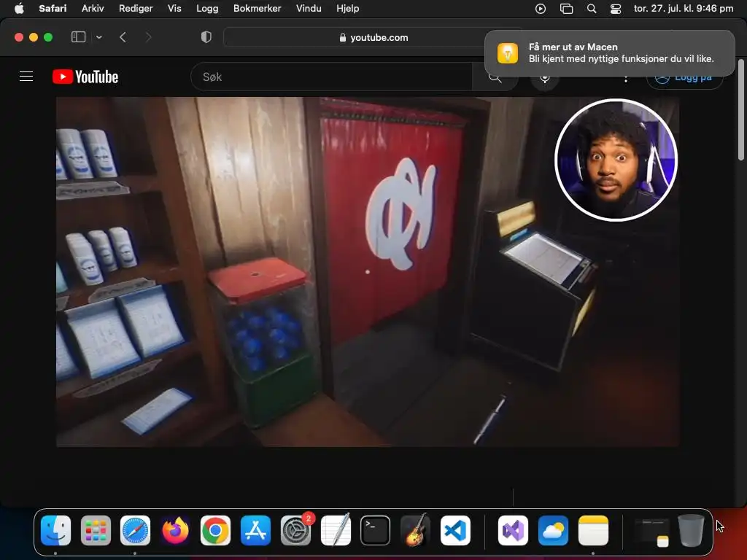Open the Apple menu
Screen dimensions: 747x560
coord(19,9)
